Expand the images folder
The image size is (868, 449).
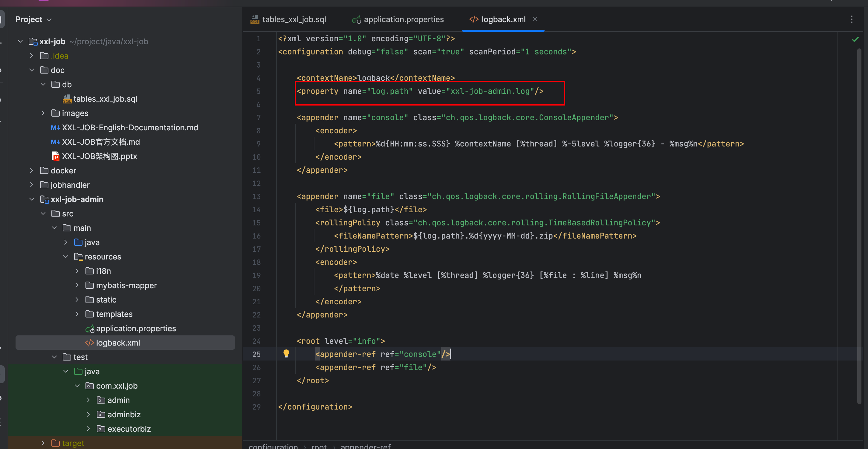43,113
